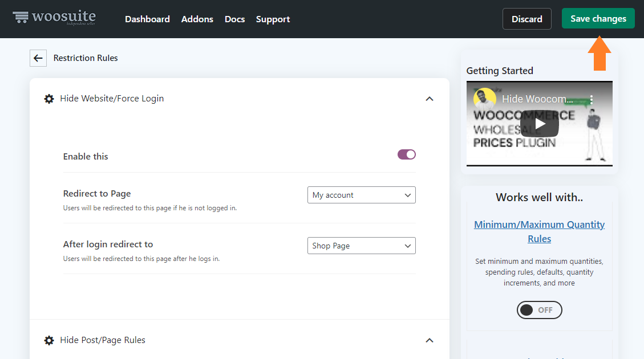Open the Support menu item
644x359 pixels.
(x=273, y=19)
